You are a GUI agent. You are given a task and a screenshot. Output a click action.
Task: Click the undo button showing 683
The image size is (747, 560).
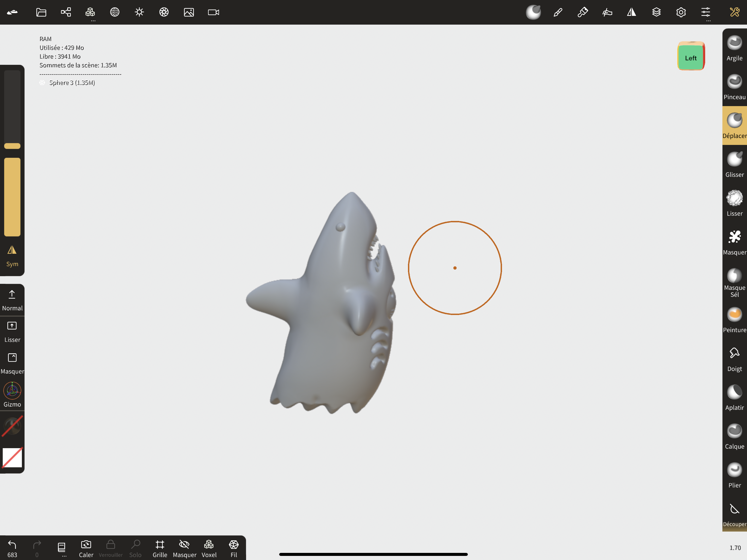(12, 548)
